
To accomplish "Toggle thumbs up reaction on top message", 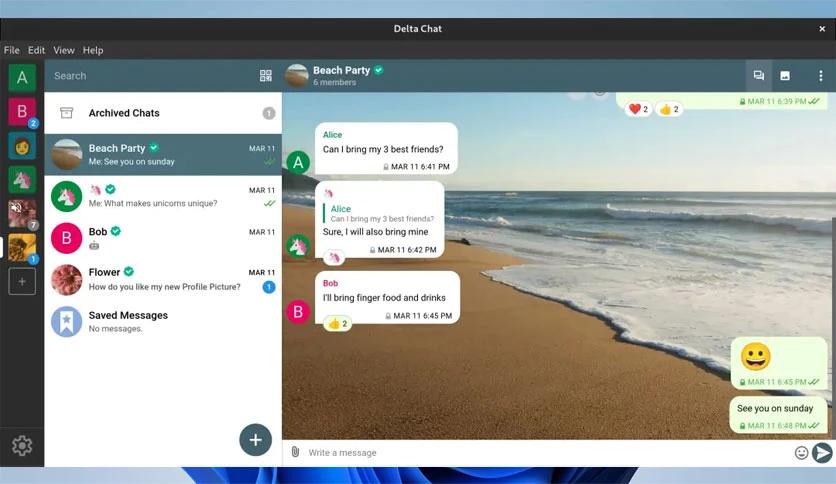I will click(669, 109).
